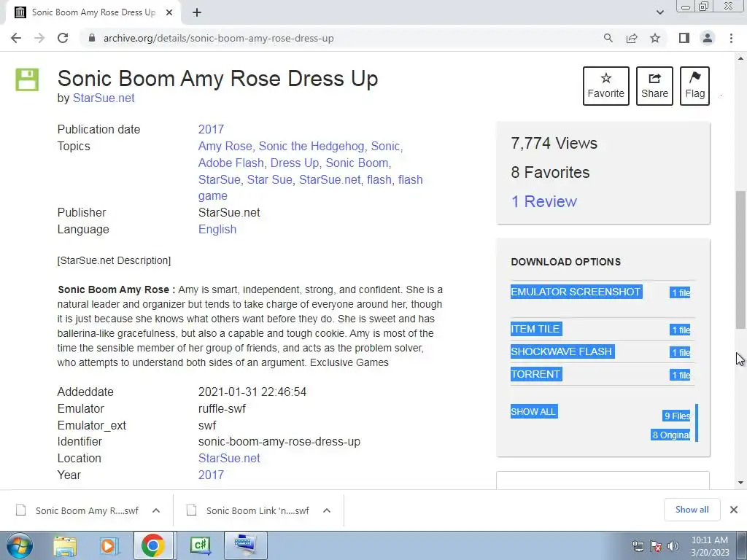Viewport: 747px width, 560px height.
Task: Expand options for Sonic Boom Amy R....swf
Action: [x=156, y=511]
